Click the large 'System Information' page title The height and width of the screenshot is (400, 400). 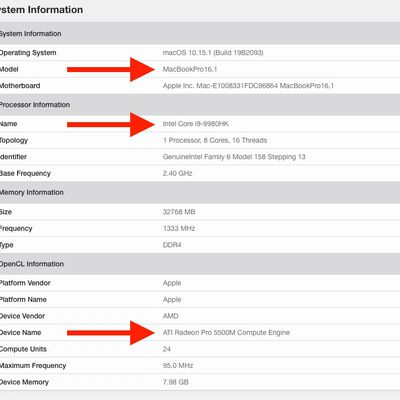pos(41,10)
